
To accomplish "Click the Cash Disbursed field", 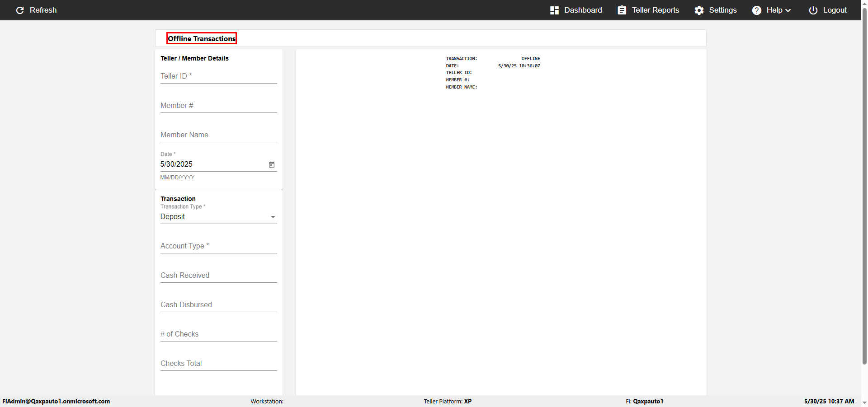I will [x=218, y=305].
